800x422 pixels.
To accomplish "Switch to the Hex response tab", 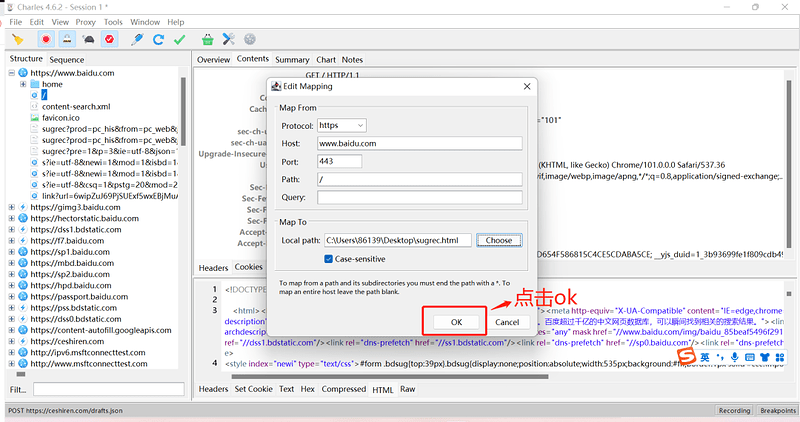I will [308, 389].
